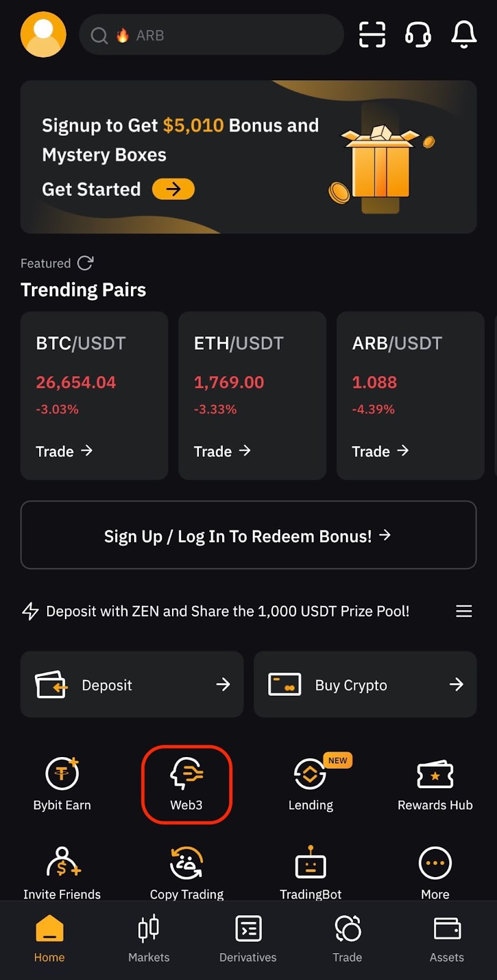Open the QR scan icon
Screen dimensions: 497x980
pos(372,34)
